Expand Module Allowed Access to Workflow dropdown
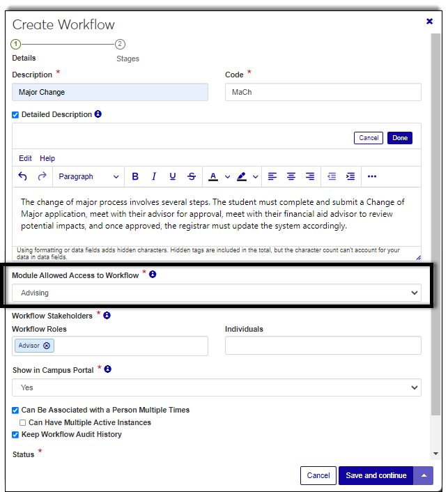This screenshot has height=492, width=448. click(x=216, y=293)
